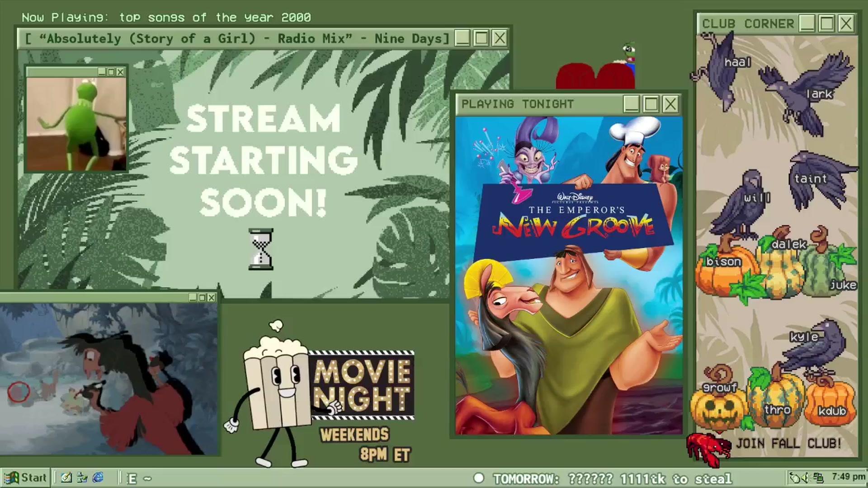This screenshot has width=868, height=488.
Task: Maximize the Playing Tonight window
Action: (x=651, y=104)
